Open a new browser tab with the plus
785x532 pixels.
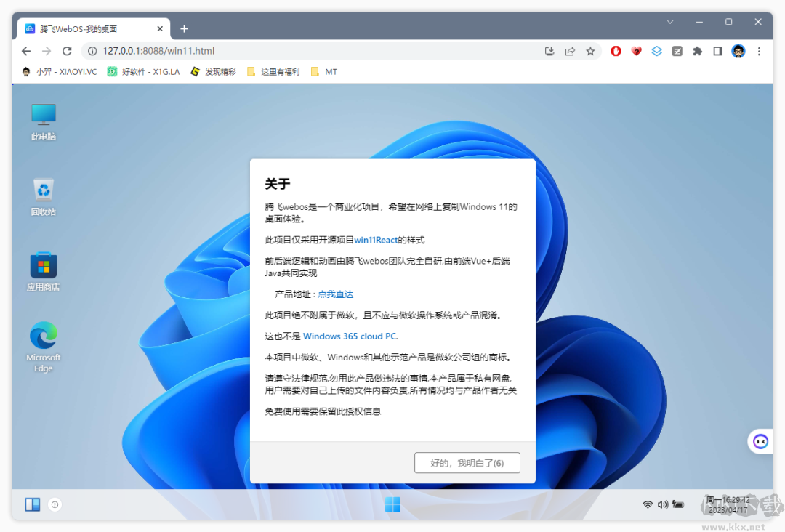point(184,28)
